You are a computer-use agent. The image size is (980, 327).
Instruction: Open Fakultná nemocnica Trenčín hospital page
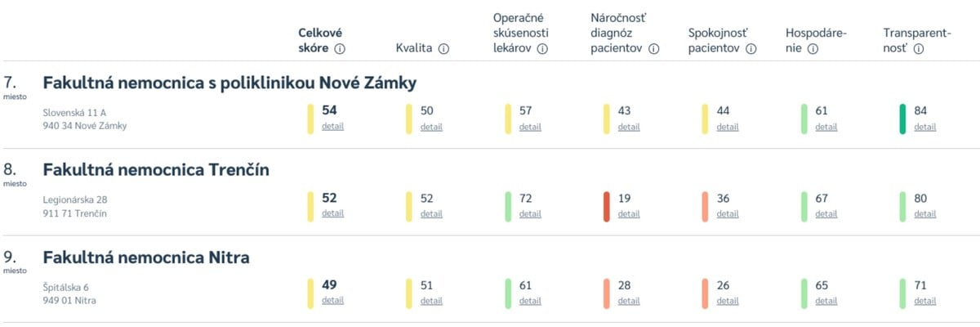(156, 170)
